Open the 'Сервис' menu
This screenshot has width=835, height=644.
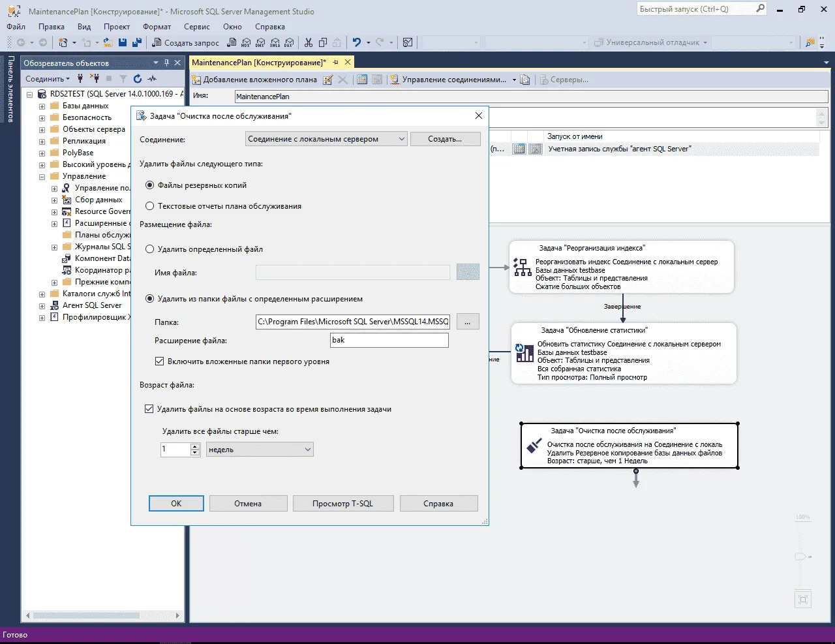point(196,27)
